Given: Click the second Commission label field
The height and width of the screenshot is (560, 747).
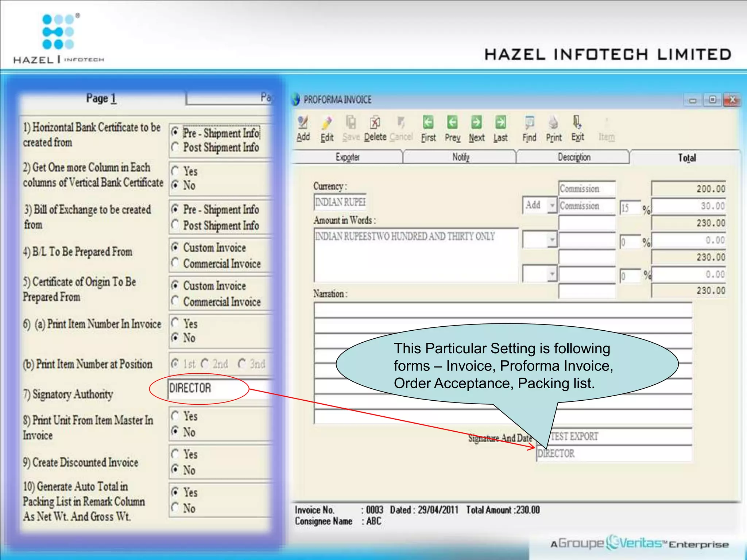Looking at the screenshot, I should pyautogui.click(x=587, y=206).
